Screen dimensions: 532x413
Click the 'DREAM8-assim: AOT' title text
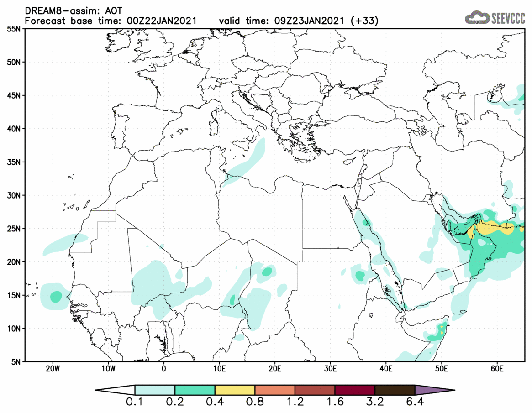point(74,11)
